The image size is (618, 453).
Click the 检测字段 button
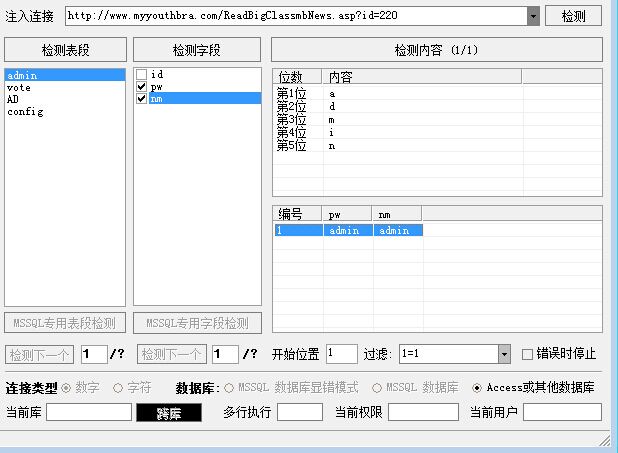[197, 50]
